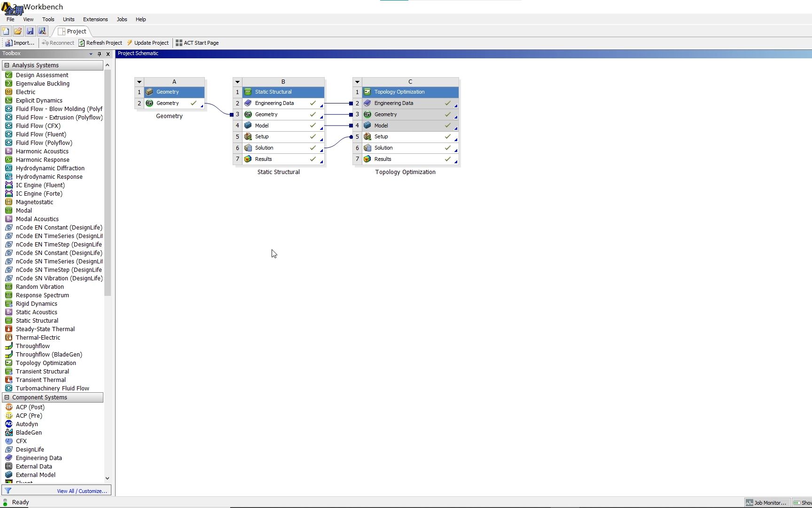Click Import button in toolbar

(x=20, y=43)
